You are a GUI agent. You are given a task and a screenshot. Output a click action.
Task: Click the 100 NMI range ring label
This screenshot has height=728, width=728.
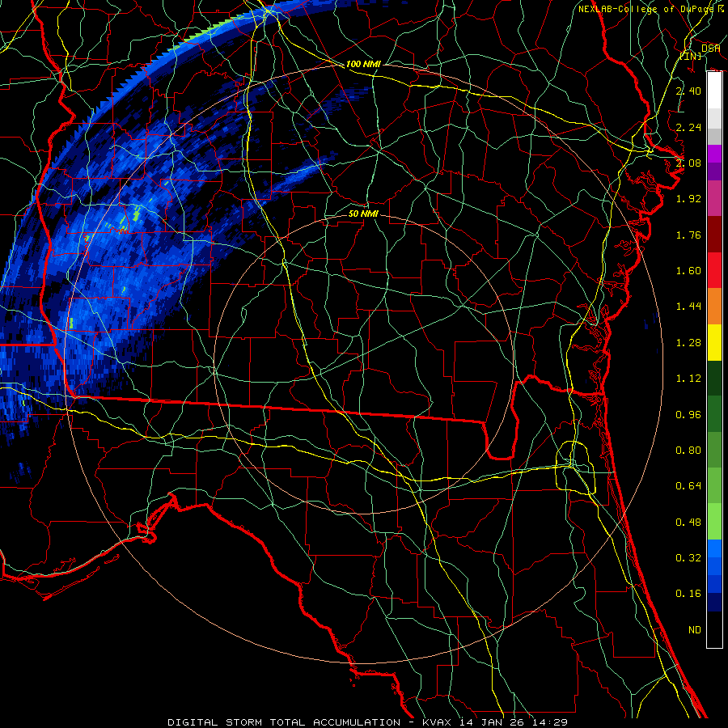click(x=363, y=64)
